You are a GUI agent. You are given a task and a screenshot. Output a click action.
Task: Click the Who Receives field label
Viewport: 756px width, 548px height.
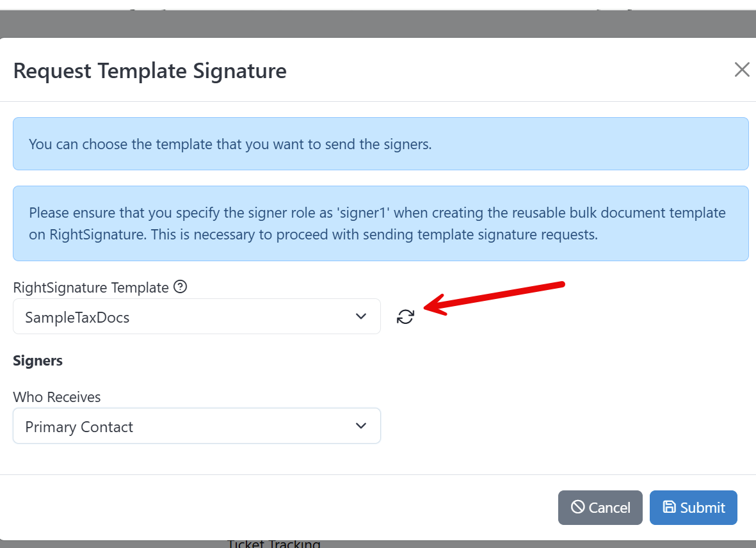click(x=56, y=397)
